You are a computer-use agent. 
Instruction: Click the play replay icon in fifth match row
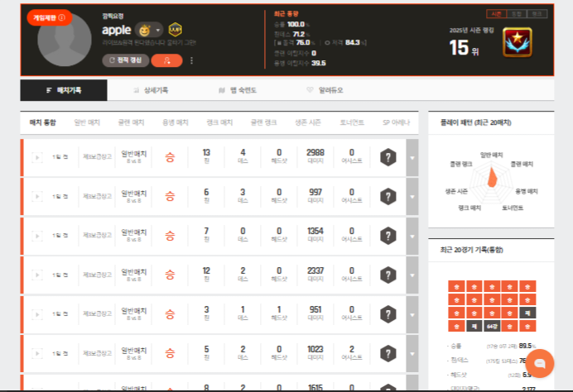point(36,315)
